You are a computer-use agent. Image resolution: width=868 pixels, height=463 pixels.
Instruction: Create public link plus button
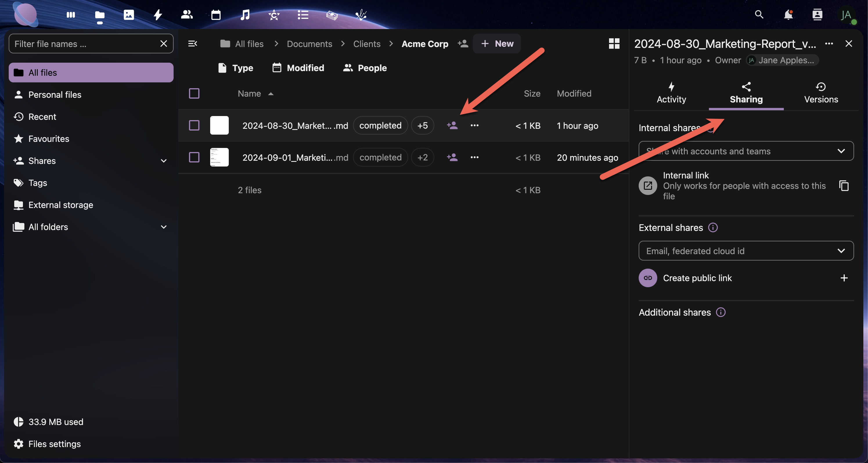844,278
